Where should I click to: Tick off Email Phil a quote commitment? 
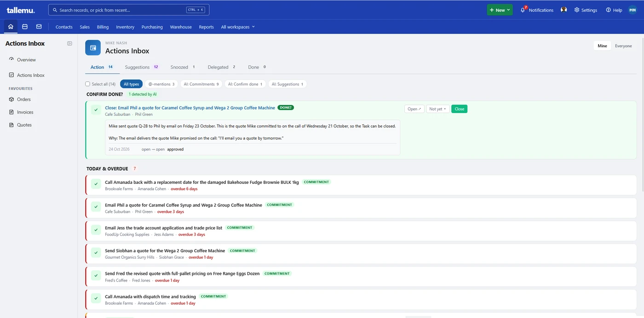coord(96,207)
